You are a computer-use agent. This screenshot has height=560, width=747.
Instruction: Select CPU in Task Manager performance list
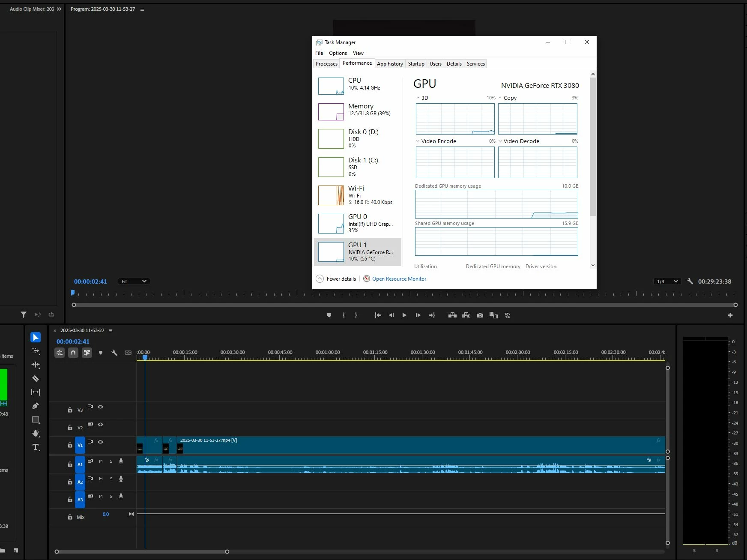pos(358,86)
